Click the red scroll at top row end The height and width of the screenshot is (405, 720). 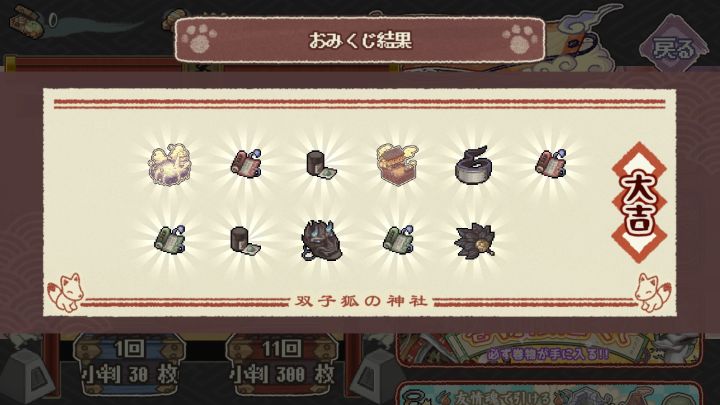[551, 163]
